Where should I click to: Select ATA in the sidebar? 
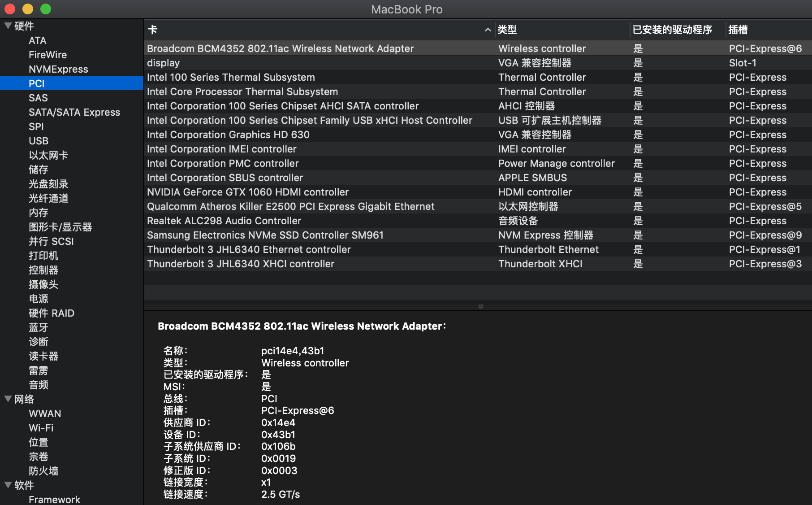[38, 40]
